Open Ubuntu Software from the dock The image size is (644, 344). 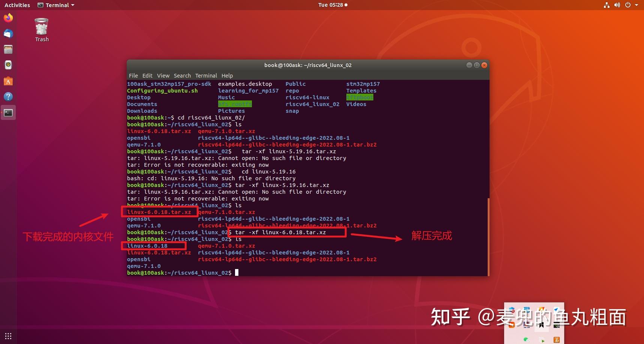[x=8, y=81]
